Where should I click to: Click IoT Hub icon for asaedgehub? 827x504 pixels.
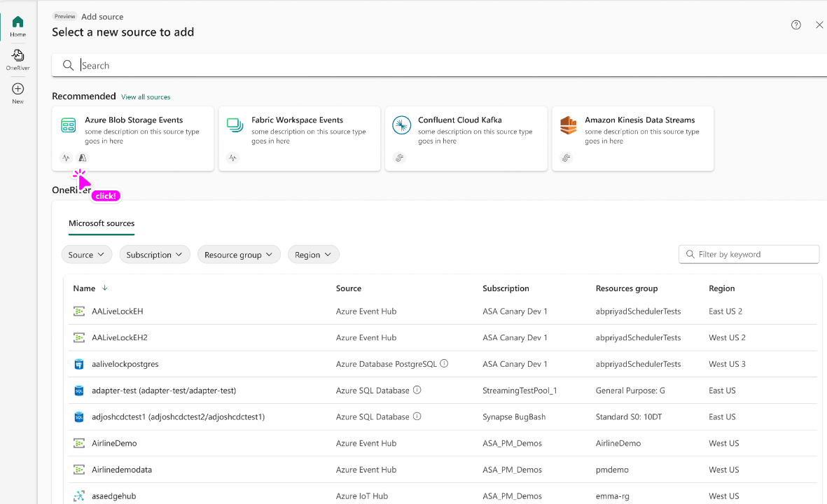tap(79, 496)
